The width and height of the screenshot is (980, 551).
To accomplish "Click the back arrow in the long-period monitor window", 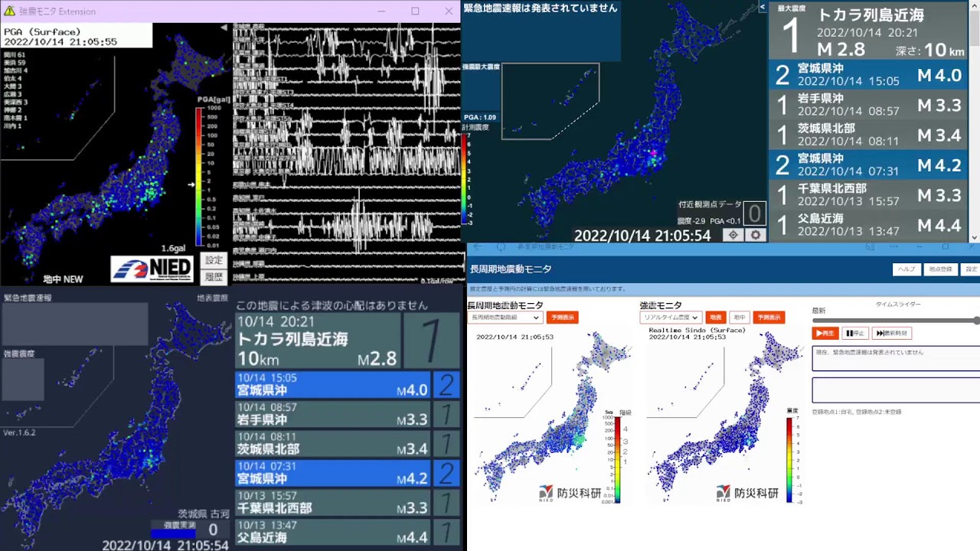I will tap(478, 247).
